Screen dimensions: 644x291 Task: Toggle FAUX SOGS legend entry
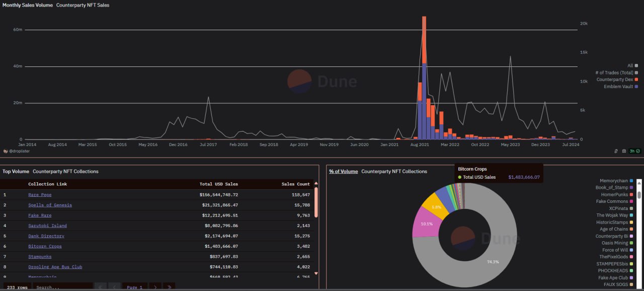point(618,285)
